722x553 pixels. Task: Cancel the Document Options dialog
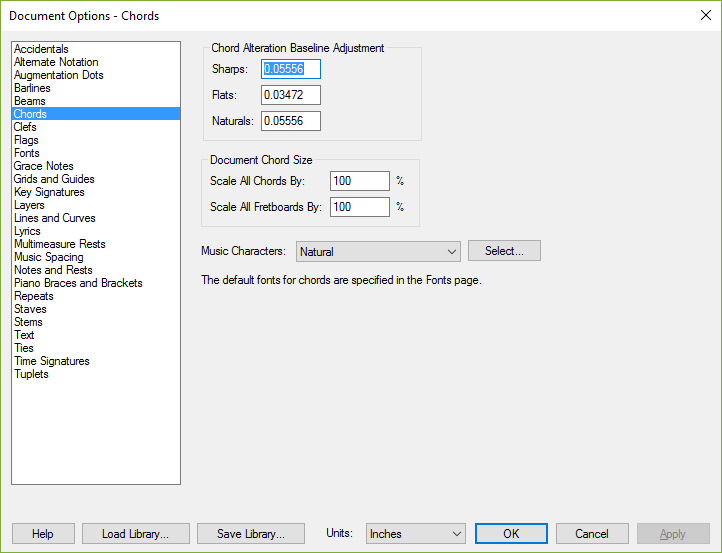click(x=592, y=534)
